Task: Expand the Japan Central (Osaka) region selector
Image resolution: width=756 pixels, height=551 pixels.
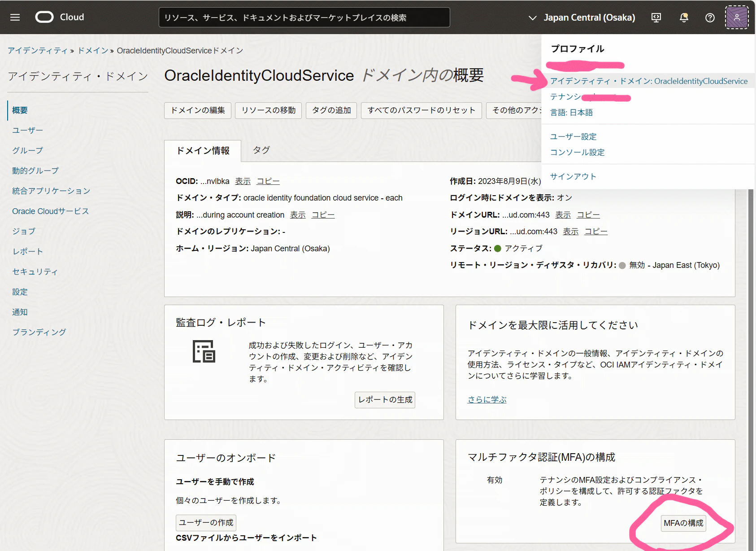Action: [582, 17]
